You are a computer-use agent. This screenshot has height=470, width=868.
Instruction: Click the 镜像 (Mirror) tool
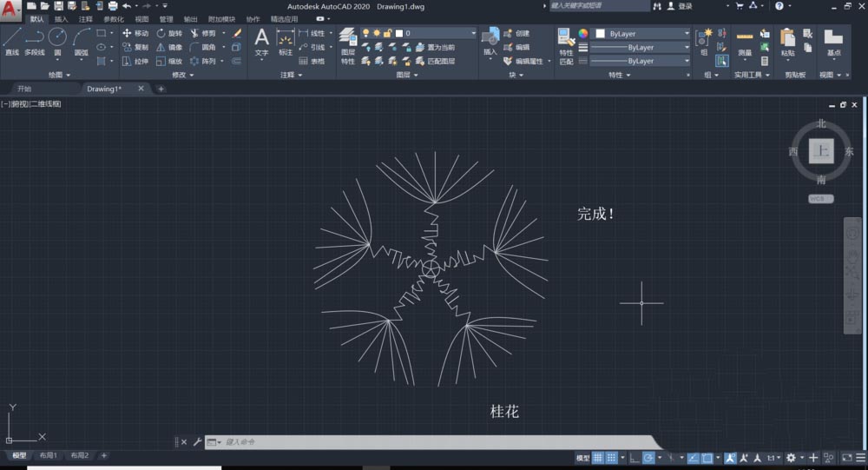(x=168, y=47)
